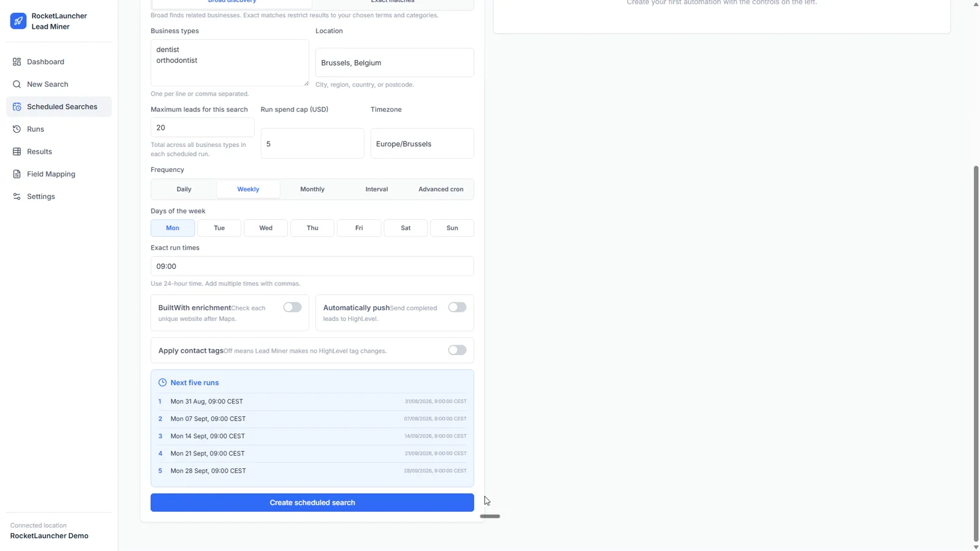
Task: Click run row Mon 21 Sept, 09:00 CEST
Action: tap(312, 454)
